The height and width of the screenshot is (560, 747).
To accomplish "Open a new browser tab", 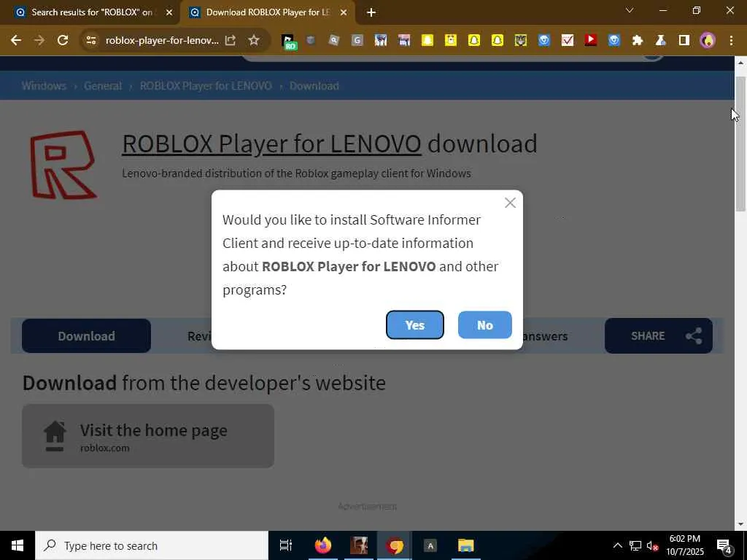I will click(x=371, y=12).
